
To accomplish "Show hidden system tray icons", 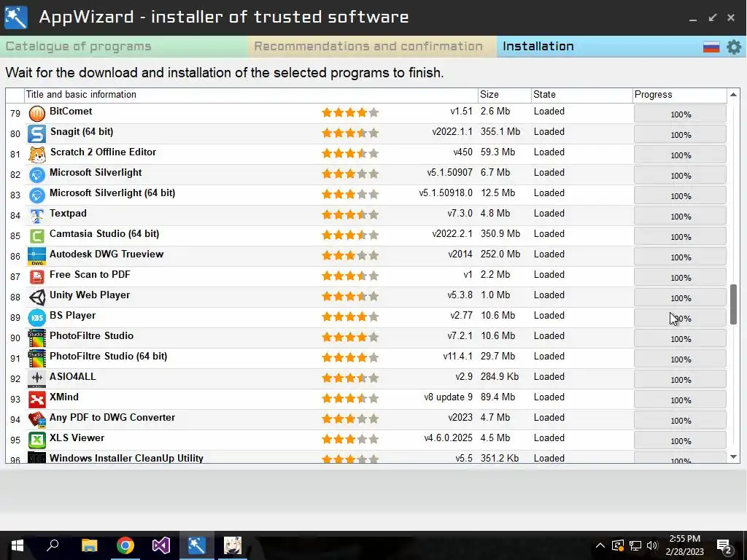I will click(600, 545).
